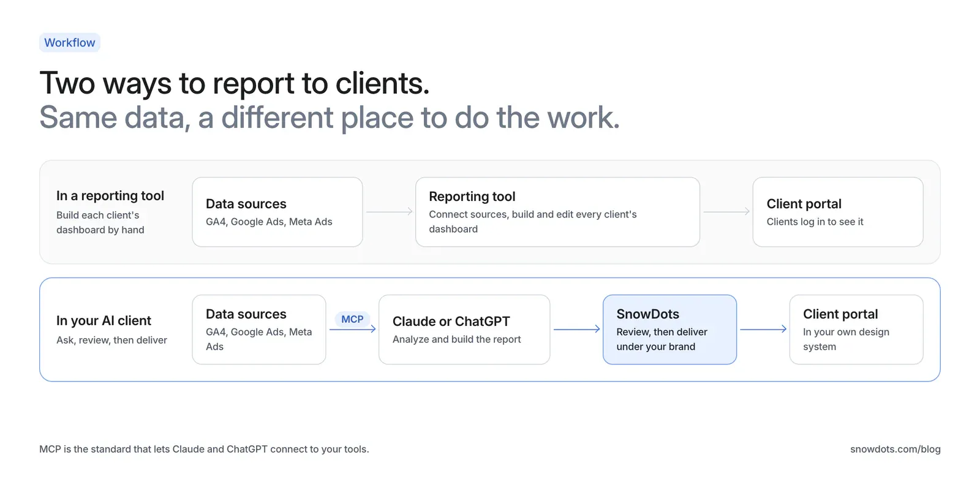980x482 pixels.
Task: Click "Same data, a different place to do the work."
Action: [330, 118]
